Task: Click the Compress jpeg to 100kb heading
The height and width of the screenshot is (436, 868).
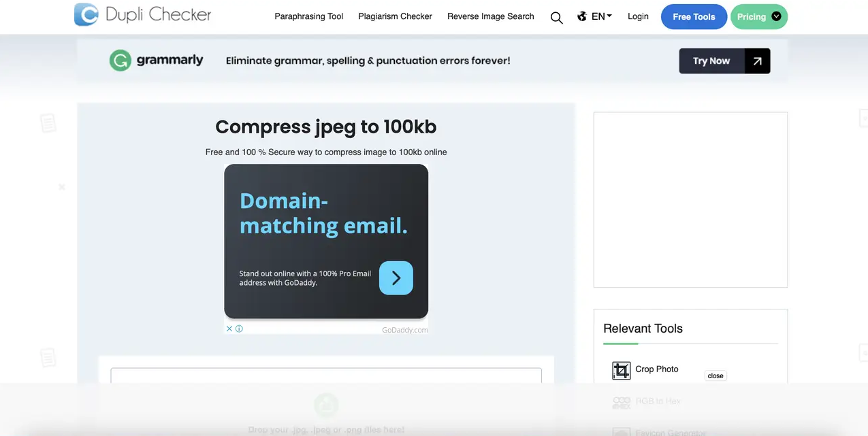Action: click(326, 127)
